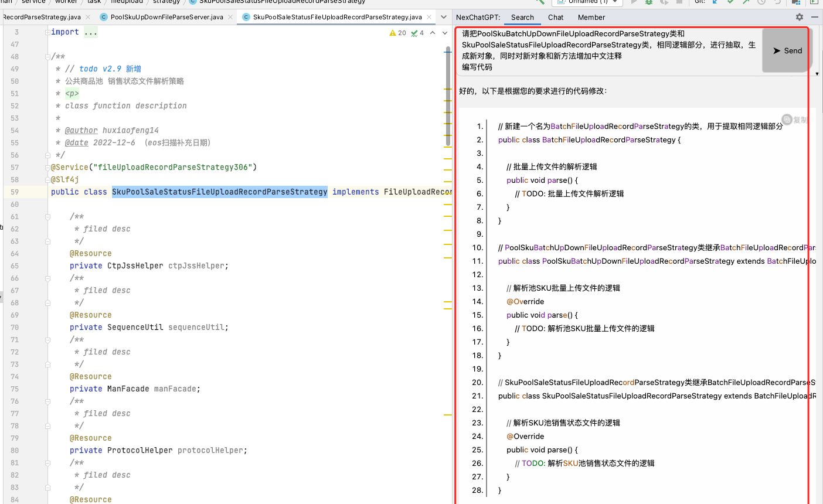Expand the folded import block
Screen dimensions: 823x504
(47, 32)
